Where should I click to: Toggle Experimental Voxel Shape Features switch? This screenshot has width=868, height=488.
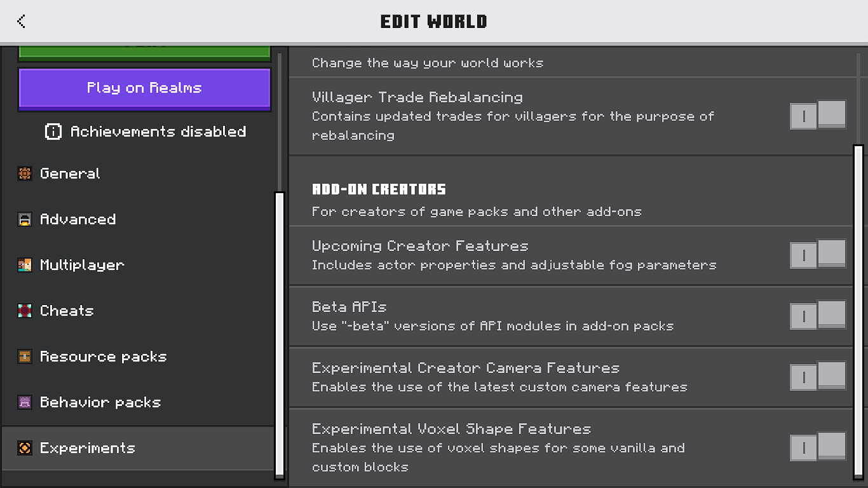point(818,447)
